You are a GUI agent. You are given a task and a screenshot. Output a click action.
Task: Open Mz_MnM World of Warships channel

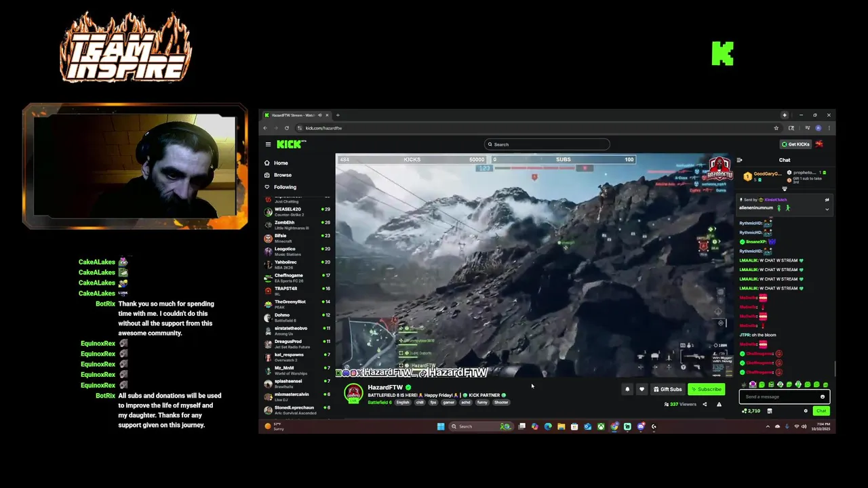[x=297, y=370]
